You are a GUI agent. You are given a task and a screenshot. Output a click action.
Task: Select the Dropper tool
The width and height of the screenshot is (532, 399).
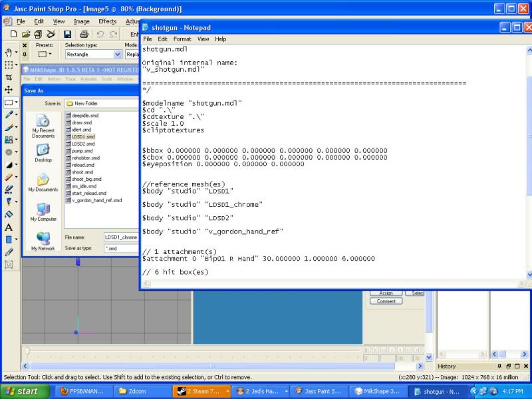pyautogui.click(x=9, y=114)
